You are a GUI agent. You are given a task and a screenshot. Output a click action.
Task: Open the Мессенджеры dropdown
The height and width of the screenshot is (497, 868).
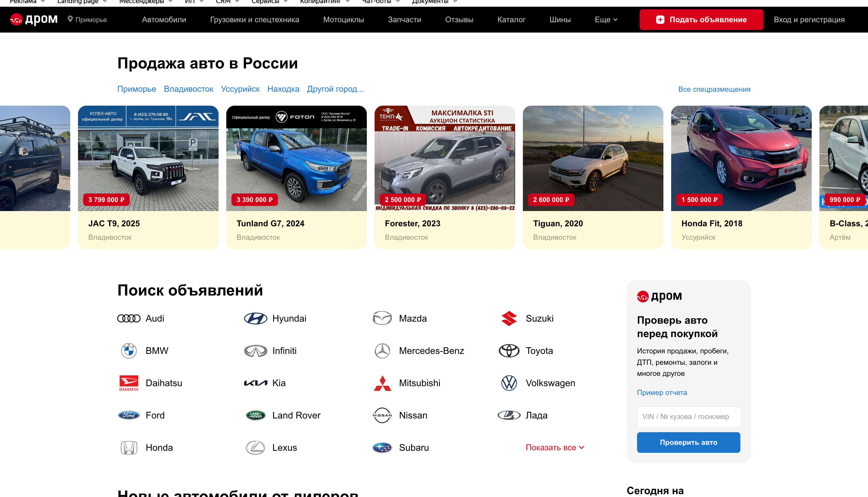[x=146, y=2]
